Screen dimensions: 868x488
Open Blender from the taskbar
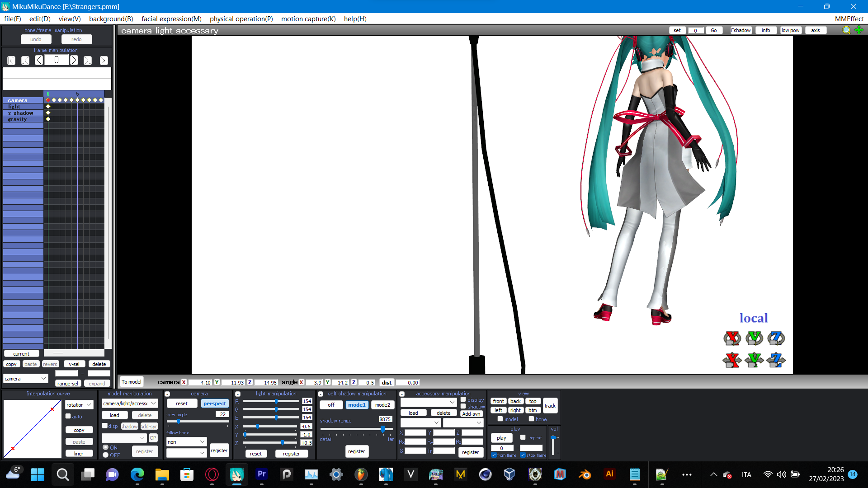click(x=585, y=474)
